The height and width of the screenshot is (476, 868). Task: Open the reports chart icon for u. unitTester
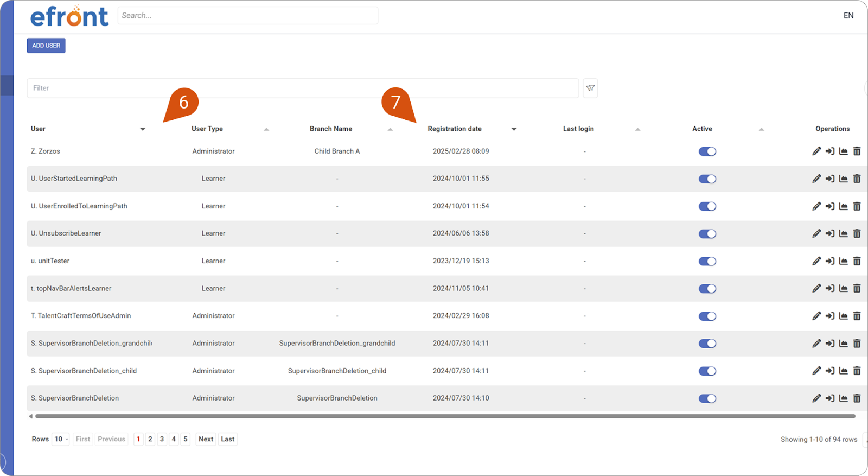[843, 261]
